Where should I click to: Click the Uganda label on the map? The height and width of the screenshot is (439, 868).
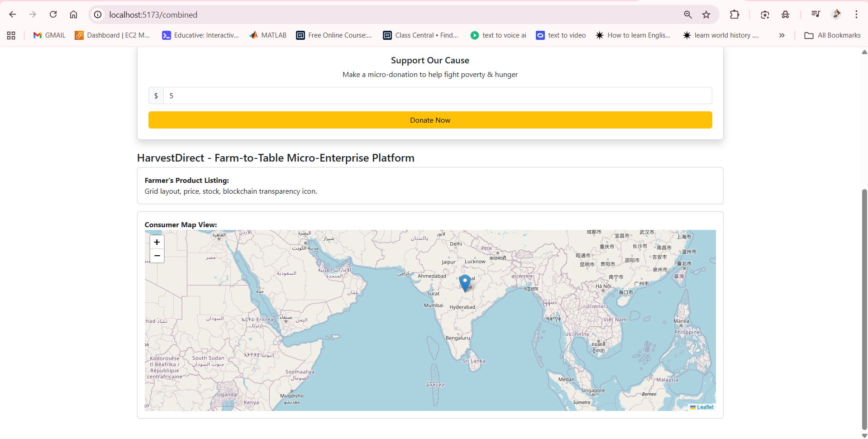227,395
